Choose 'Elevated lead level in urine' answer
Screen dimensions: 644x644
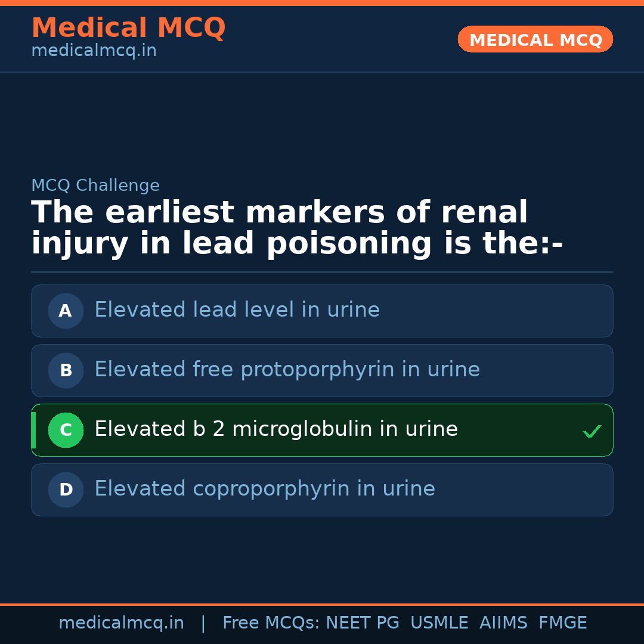[x=237, y=310]
